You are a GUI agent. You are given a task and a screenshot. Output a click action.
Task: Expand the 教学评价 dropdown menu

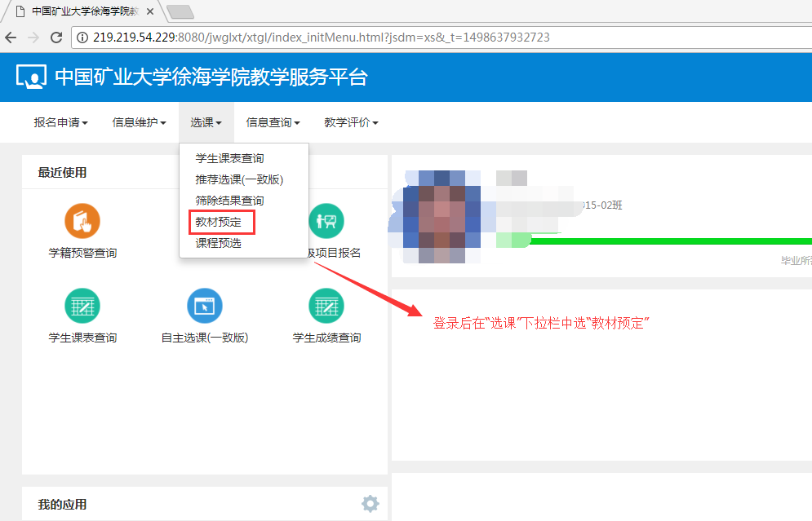click(351, 122)
